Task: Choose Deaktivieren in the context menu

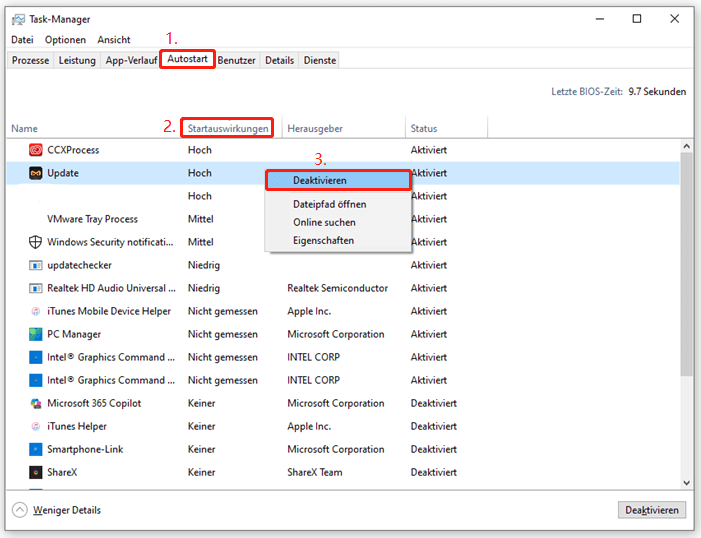Action: (338, 181)
